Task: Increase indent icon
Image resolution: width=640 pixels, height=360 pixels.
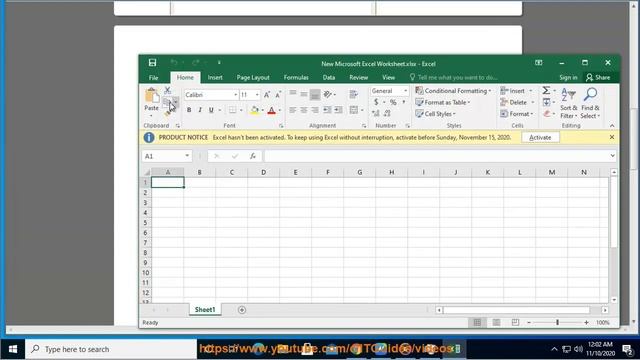Action: (338, 110)
